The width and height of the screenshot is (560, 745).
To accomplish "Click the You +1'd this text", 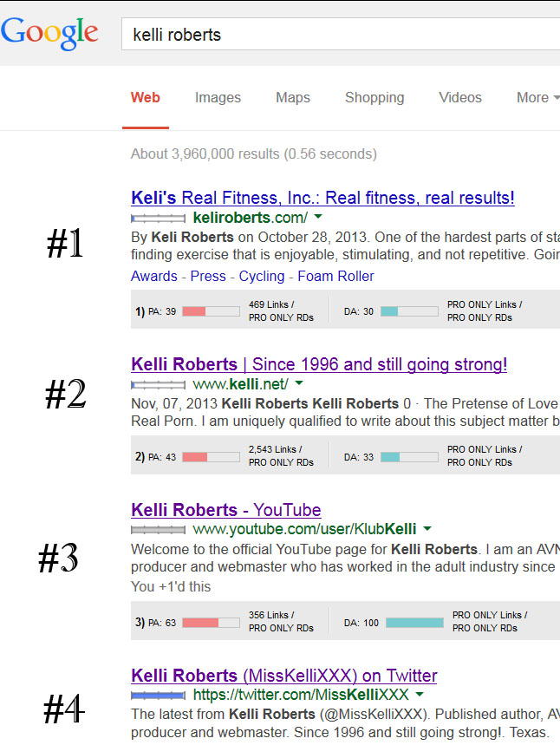I will click(171, 587).
